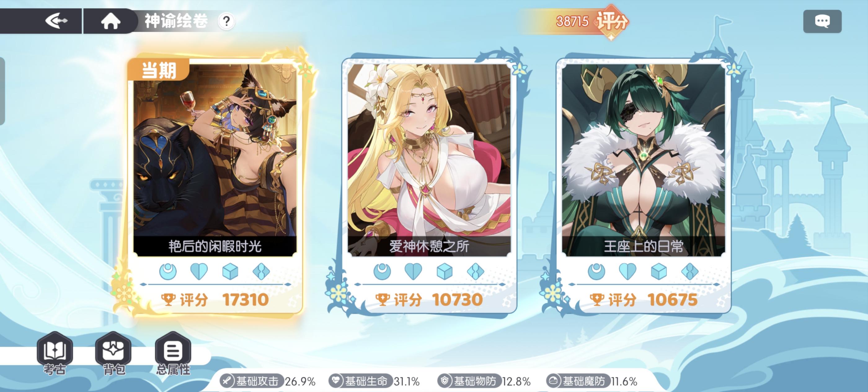Click the 基础生命 31.1% stat
Screen dimensions: 868x392
pos(374,381)
